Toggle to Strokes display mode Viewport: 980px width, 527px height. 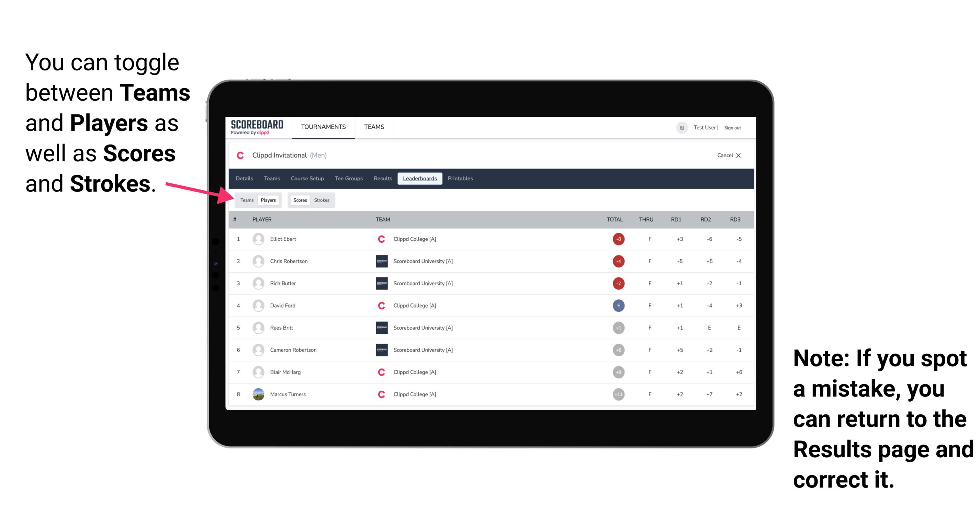point(323,199)
